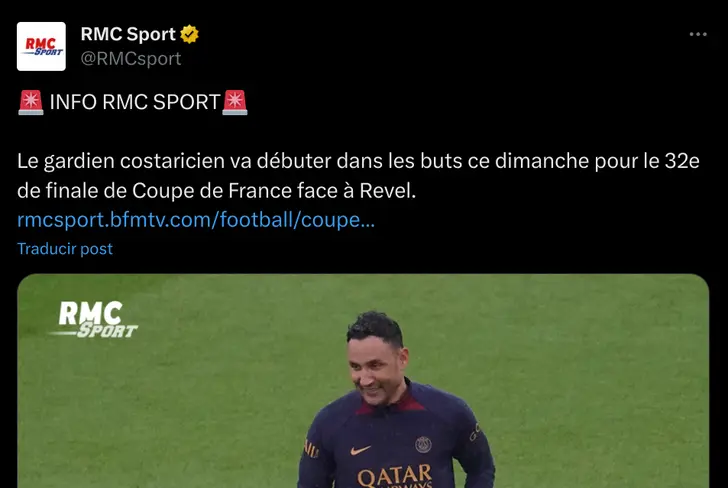Screen dimensions: 728x488
Task: Click the siren emoji after SPORT
Action: tap(235, 102)
